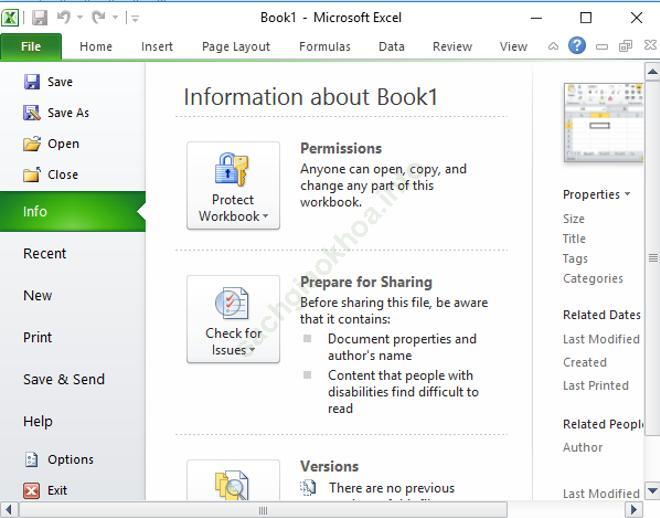The height and width of the screenshot is (518, 660).
Task: Open Customize Quick Access Toolbar dropdown
Action: [x=135, y=18]
